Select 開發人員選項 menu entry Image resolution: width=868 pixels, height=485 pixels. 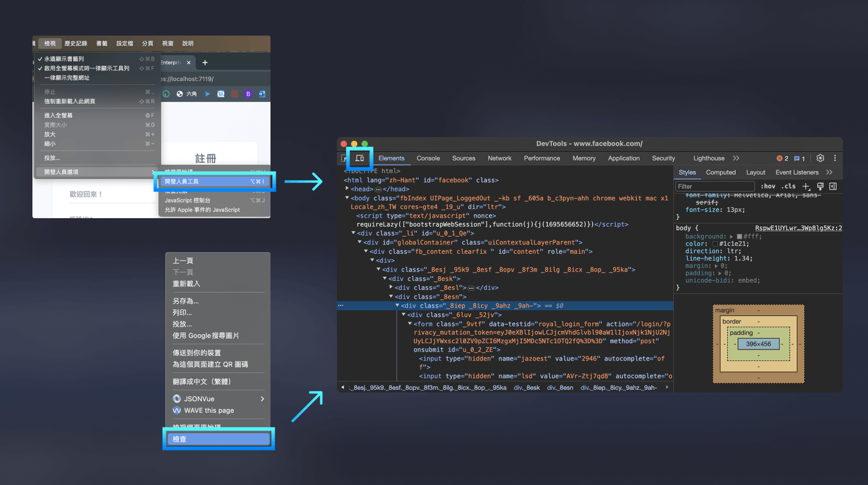point(96,172)
